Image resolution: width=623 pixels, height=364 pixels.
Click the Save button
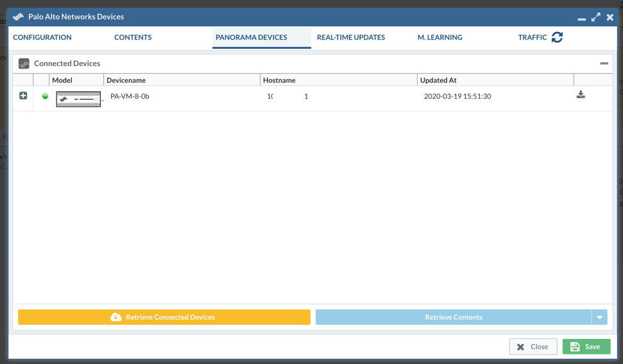point(586,347)
